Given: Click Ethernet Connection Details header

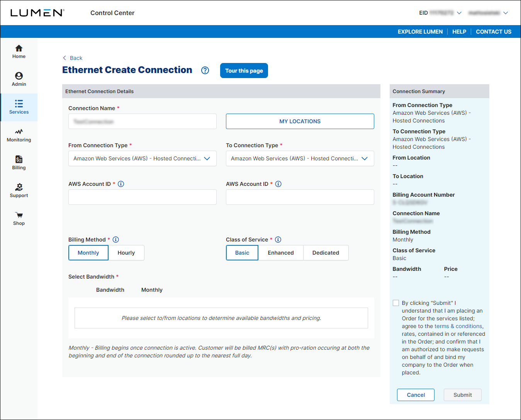Looking at the screenshot, I should 221,91.
